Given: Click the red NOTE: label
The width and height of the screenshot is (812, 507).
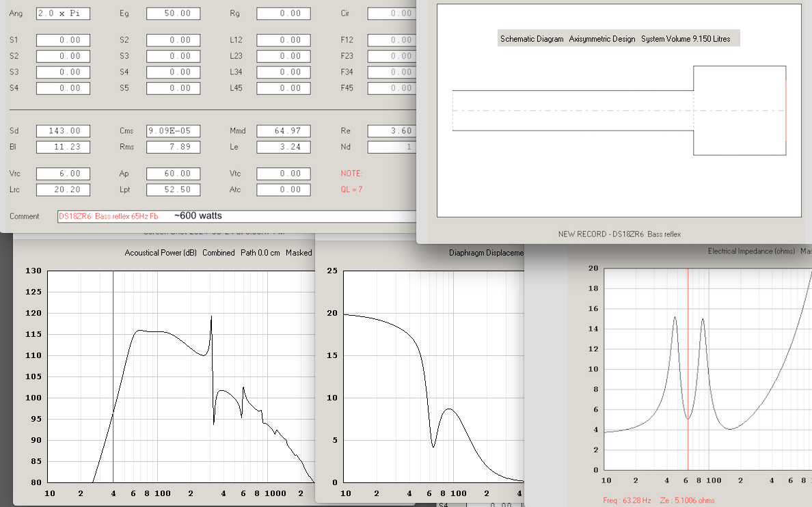Looking at the screenshot, I should (x=351, y=174).
